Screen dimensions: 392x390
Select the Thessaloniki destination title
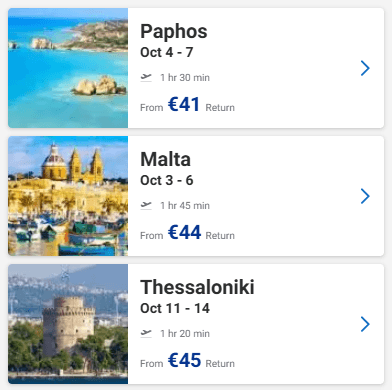coord(197,287)
